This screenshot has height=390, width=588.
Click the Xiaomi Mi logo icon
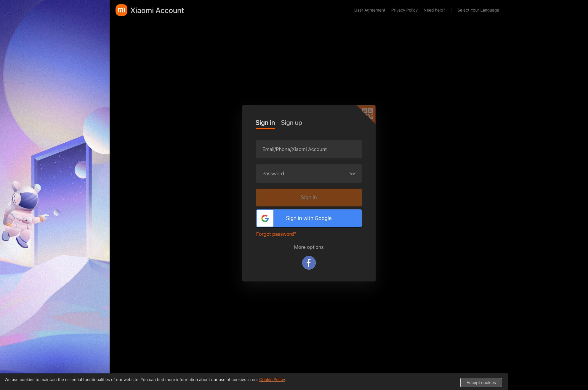click(121, 10)
